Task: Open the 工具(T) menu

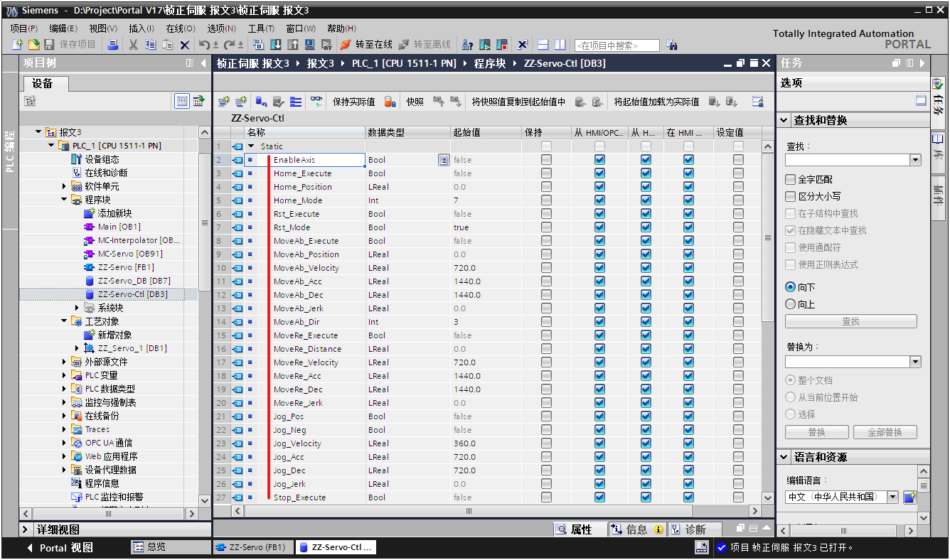Action: tap(261, 28)
